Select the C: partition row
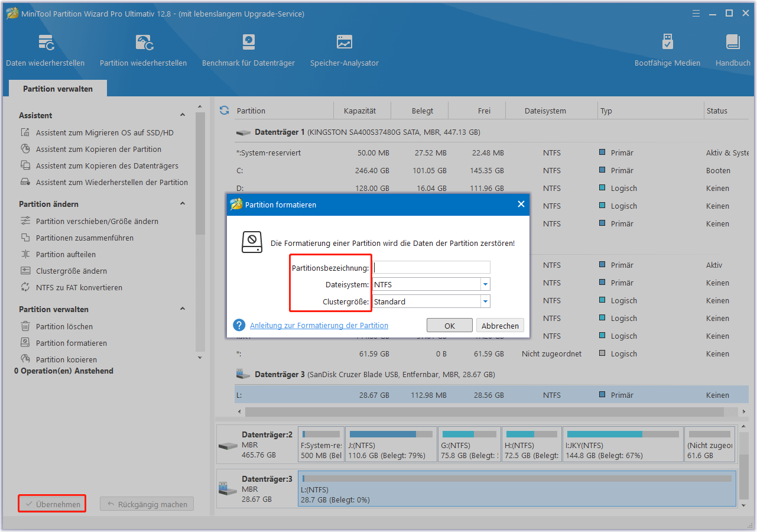The height and width of the screenshot is (532, 757). point(492,171)
